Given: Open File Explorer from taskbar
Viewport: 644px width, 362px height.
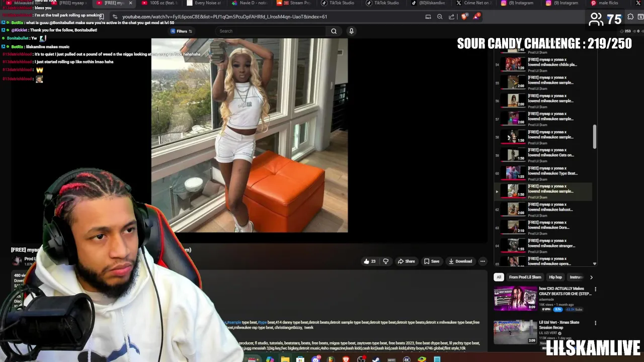Looking at the screenshot, I should 285,359.
